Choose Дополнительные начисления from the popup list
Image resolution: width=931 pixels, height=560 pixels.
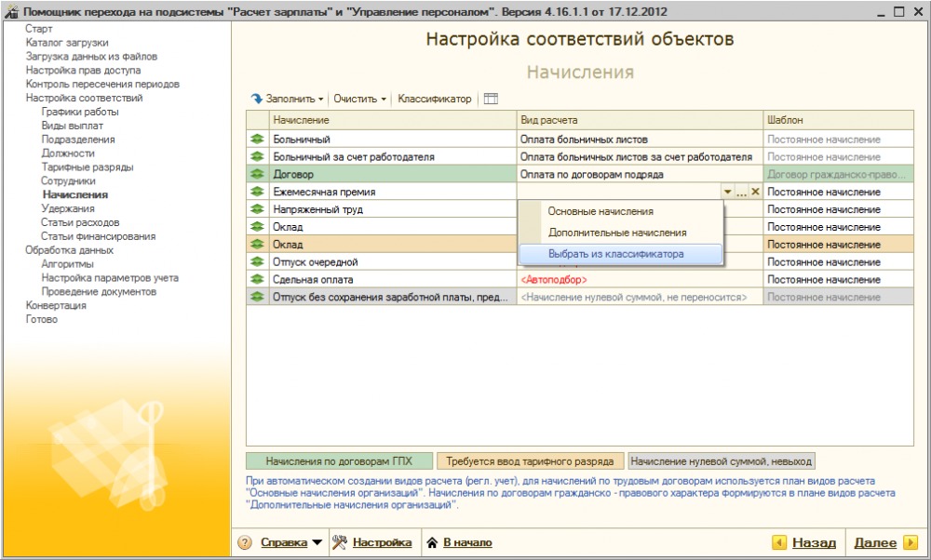point(617,233)
